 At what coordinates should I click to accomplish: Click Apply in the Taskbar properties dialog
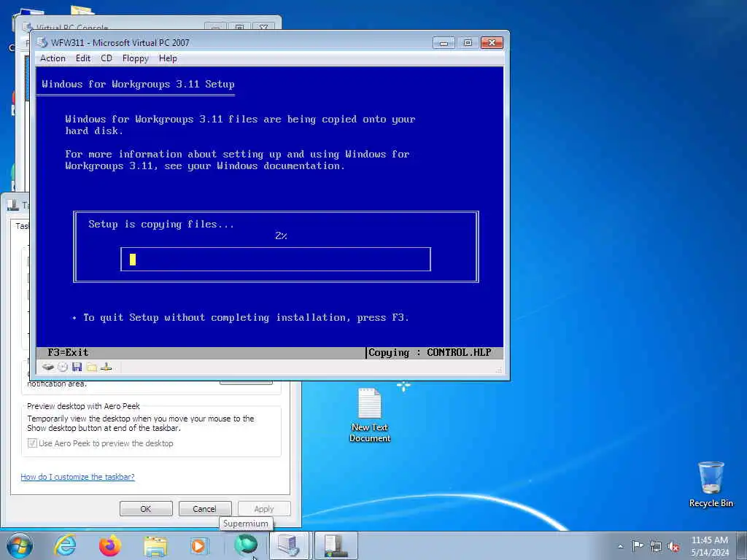264,508
